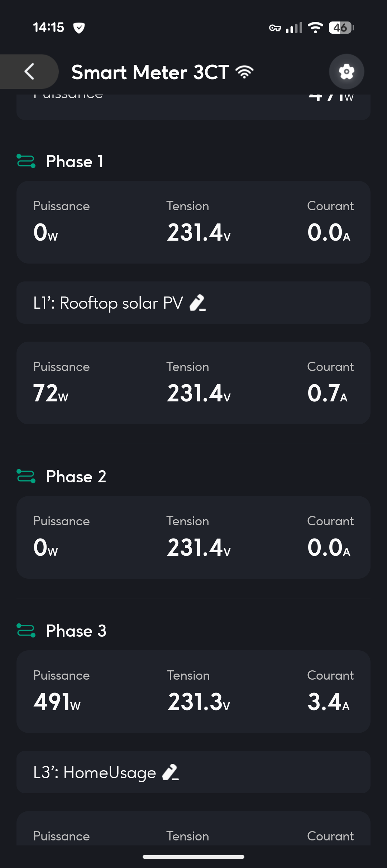
Task: Open settings via the gear icon
Action: coord(347,72)
